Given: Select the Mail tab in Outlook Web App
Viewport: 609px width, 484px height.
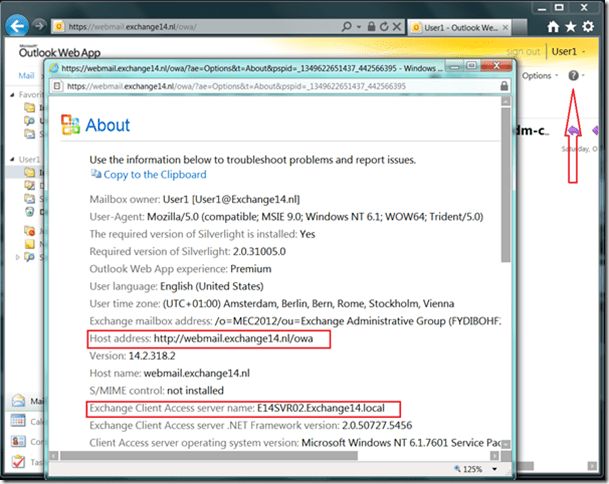Looking at the screenshot, I should coord(26,76).
